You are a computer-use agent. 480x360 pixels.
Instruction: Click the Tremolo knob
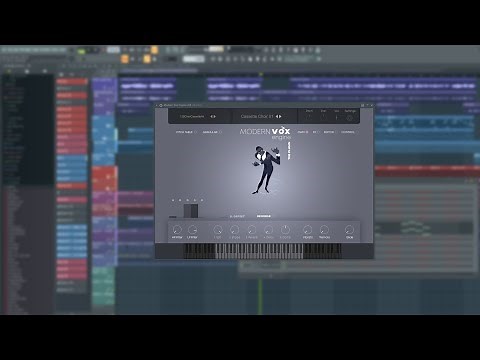point(324,230)
